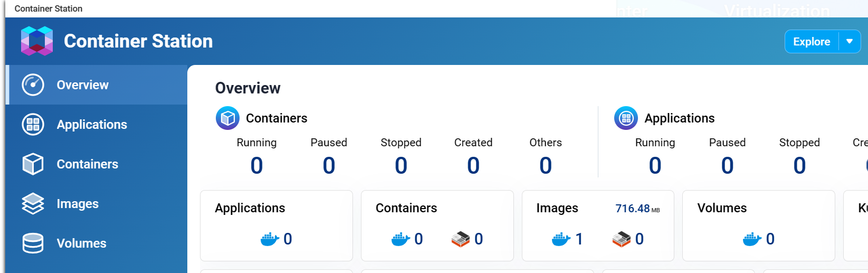
Task: Click the Applications grid icon in sidebar
Action: pyautogui.click(x=33, y=125)
